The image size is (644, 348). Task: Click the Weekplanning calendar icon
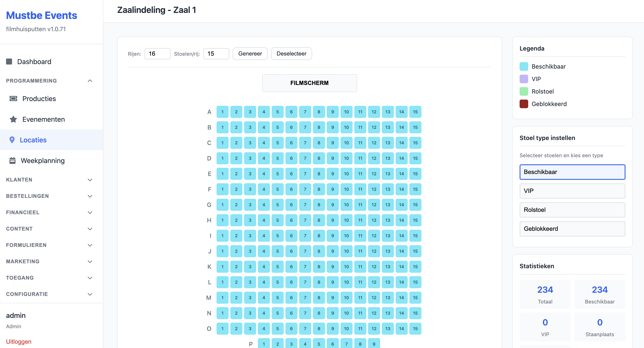point(12,161)
